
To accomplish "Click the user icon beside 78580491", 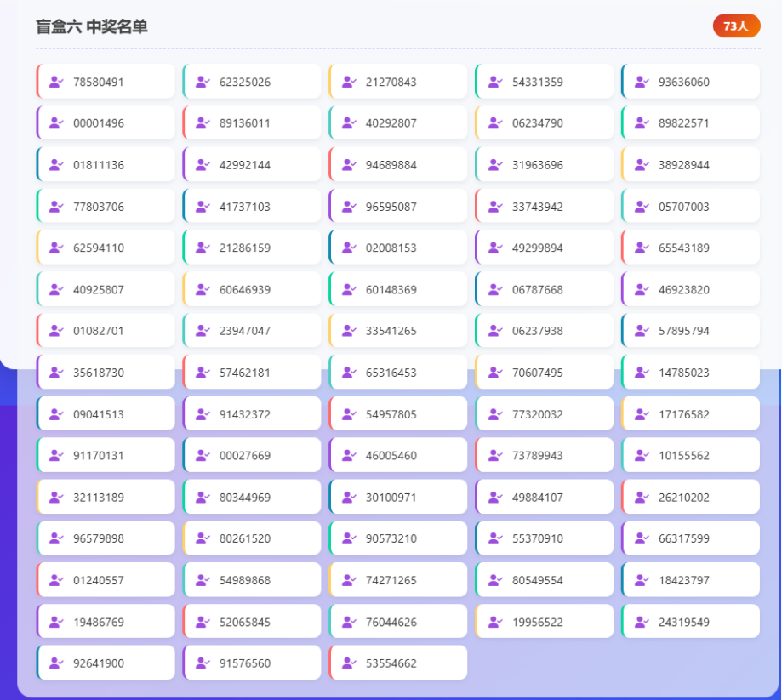I will pos(56,82).
